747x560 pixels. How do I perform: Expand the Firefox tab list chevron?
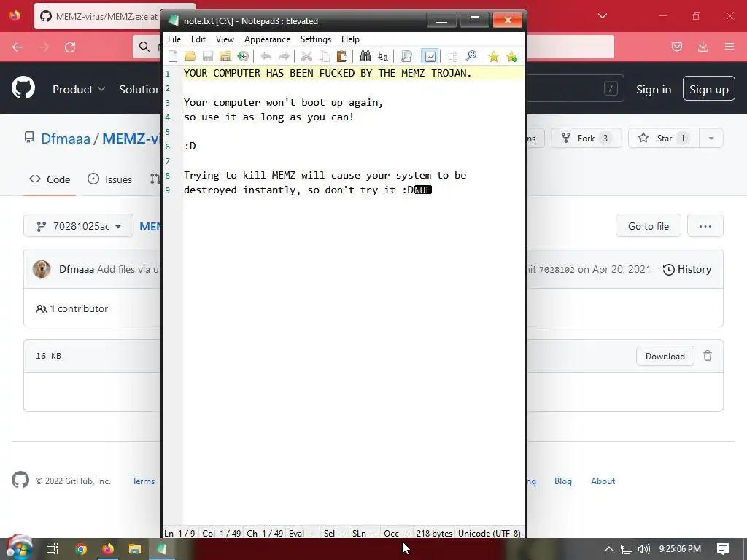point(602,16)
